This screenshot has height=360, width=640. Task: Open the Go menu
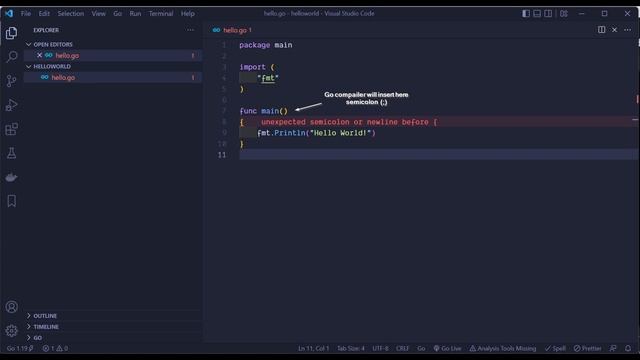118,13
